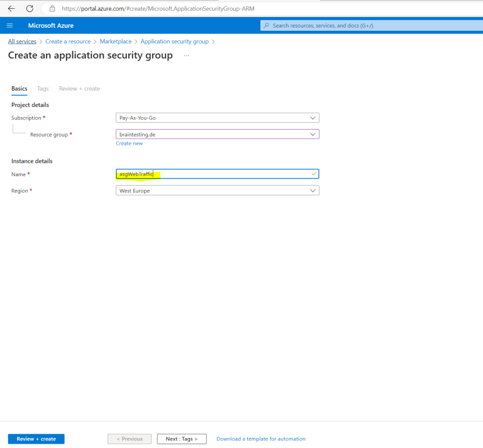Viewport: 483px width, 448px height.
Task: Open the Region dropdown showing West Europe
Action: pos(217,191)
